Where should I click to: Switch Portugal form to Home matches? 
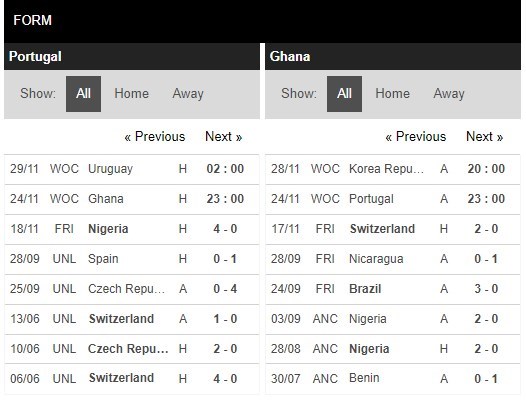(x=131, y=94)
